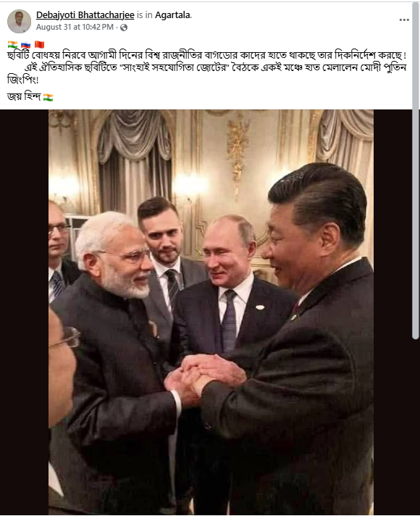
Task: Click the paragraph starting with এই ঐতিহাসিক
Action: pyautogui.click(x=206, y=74)
